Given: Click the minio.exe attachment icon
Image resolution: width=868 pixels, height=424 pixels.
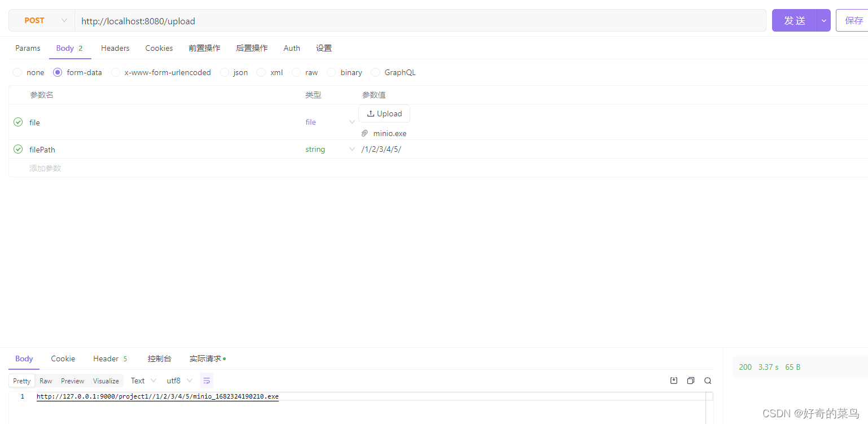Looking at the screenshot, I should tap(365, 133).
